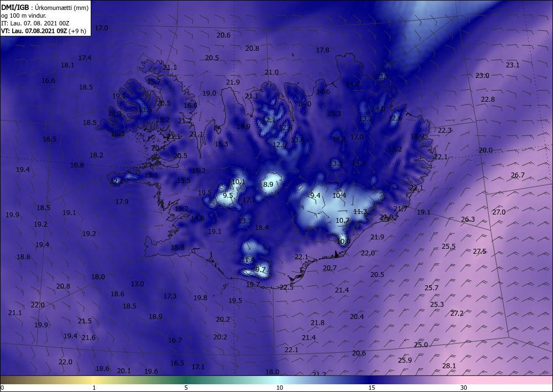Click the 25.9 value on the map
The image size is (553, 392).
[x=405, y=360]
